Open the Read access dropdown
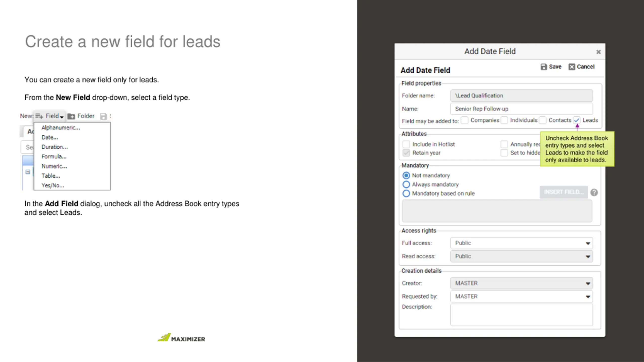 coord(521,256)
